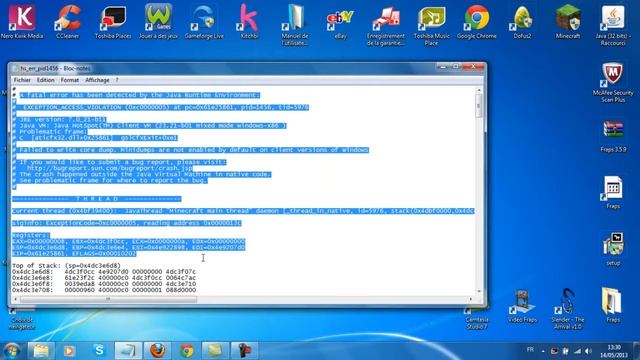This screenshot has width=640, height=360.
Task: Open the Edition menu in Notepad
Action: [45, 80]
